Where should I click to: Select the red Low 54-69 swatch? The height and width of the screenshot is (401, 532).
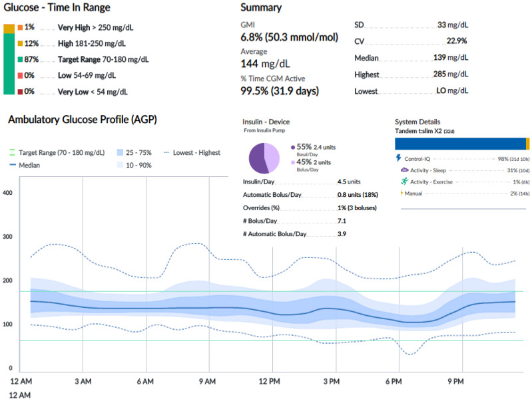[20, 75]
